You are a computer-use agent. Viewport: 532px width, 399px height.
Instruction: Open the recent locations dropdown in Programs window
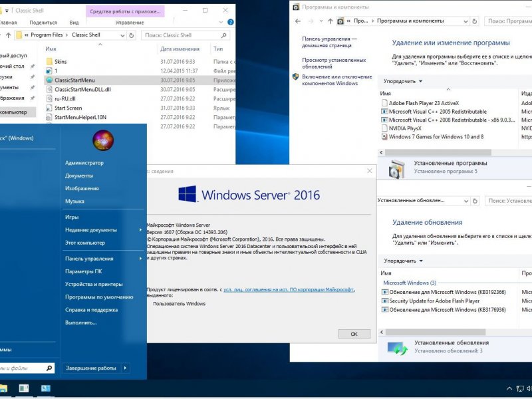point(321,21)
